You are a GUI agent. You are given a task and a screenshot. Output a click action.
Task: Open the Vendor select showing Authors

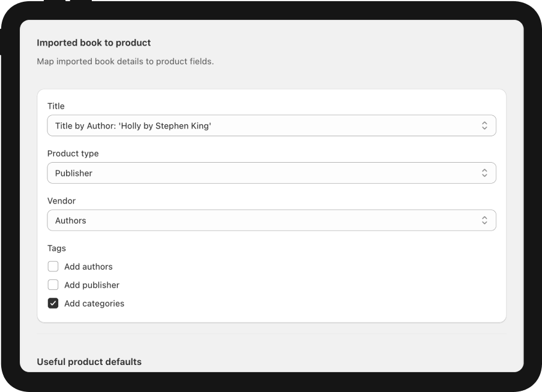pos(271,220)
